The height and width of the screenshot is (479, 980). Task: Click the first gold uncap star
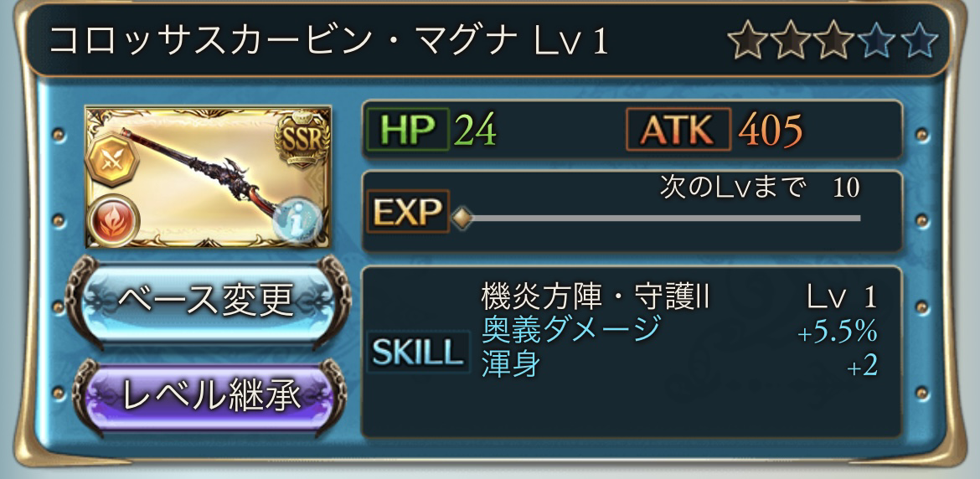(749, 40)
